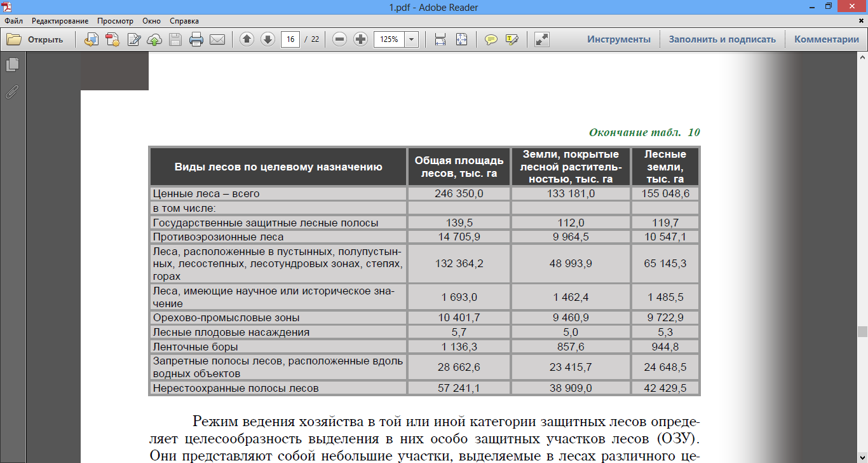Click the cell value 57 241,1

459,388
